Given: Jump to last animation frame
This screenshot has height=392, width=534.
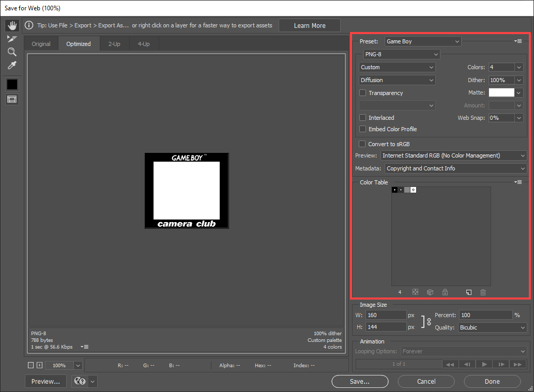Looking at the screenshot, I should click(518, 364).
